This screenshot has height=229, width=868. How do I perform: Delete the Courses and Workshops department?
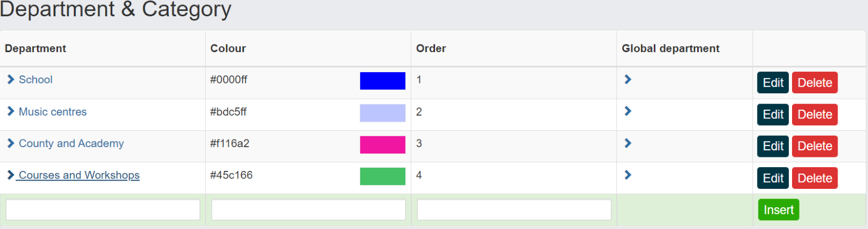(x=815, y=178)
